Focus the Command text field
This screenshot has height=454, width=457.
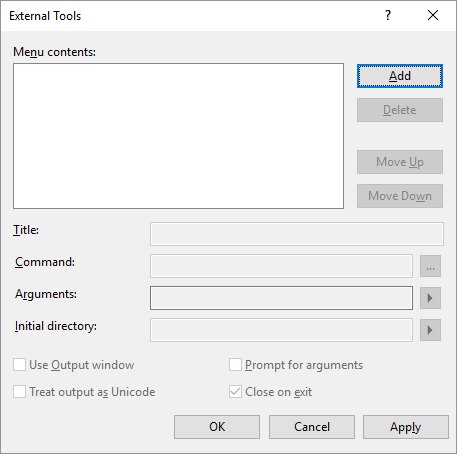(x=281, y=266)
